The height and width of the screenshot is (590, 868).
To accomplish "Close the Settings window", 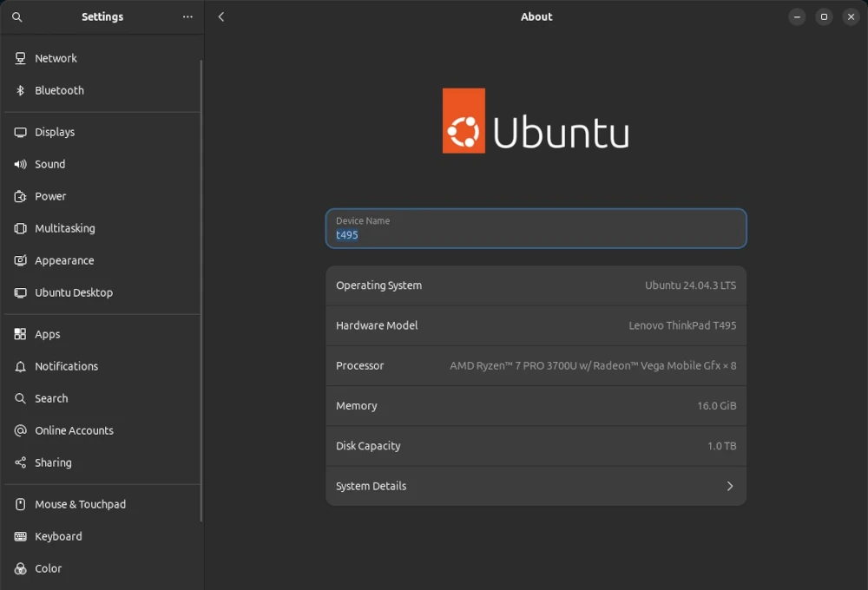I will pos(851,17).
